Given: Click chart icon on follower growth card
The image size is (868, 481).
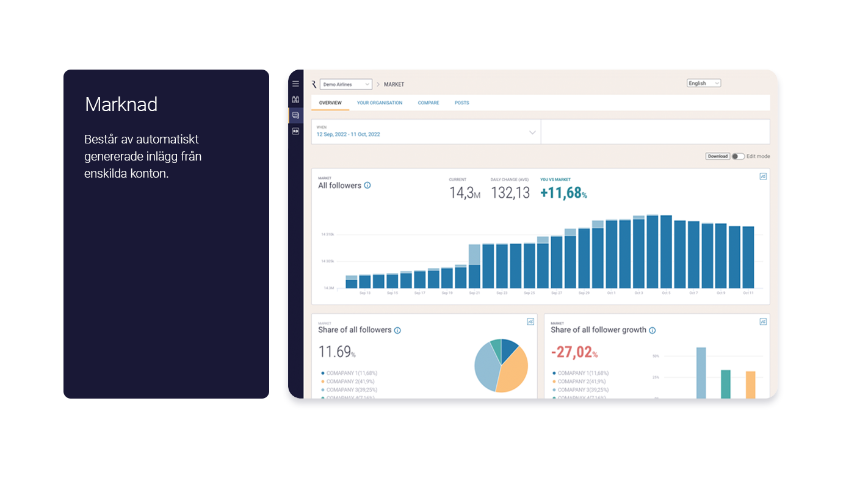Looking at the screenshot, I should [x=763, y=322].
